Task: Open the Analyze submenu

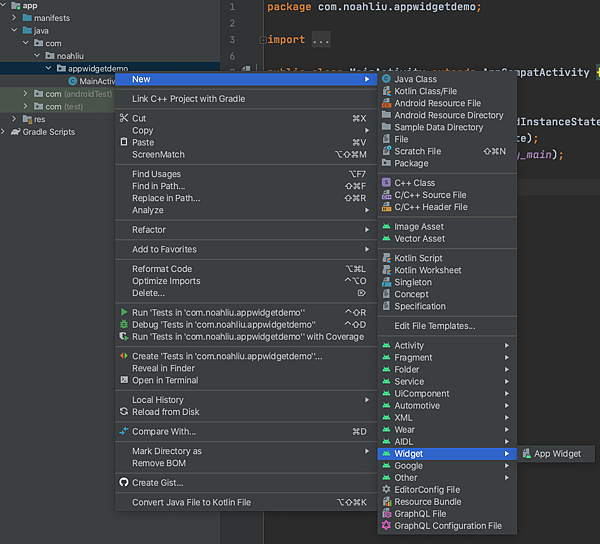Action: pyautogui.click(x=246, y=210)
